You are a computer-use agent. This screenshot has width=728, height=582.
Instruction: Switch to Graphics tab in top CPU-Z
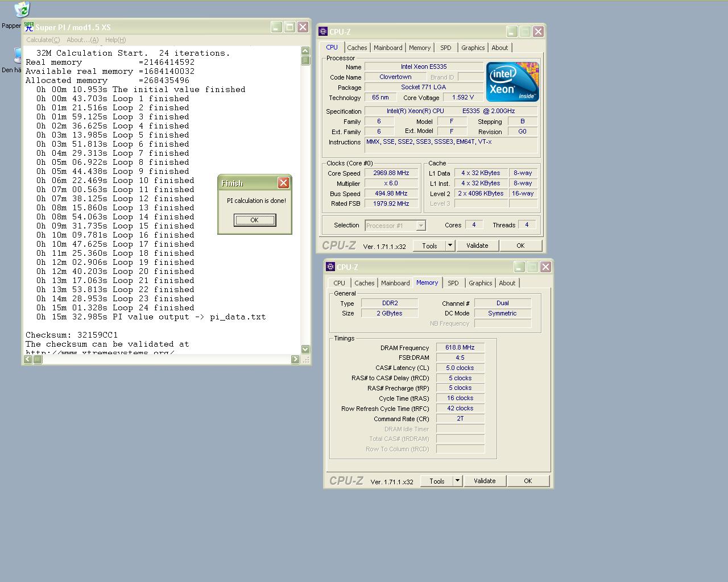tap(473, 48)
